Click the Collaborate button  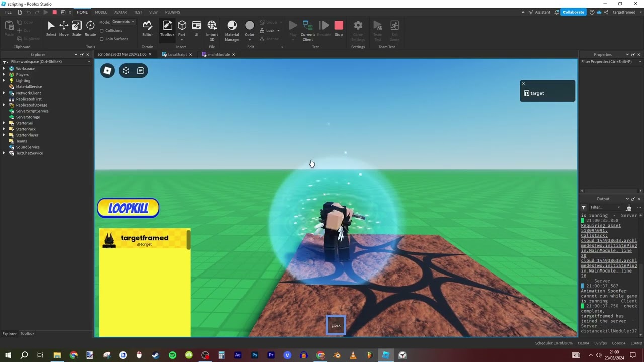point(573,12)
